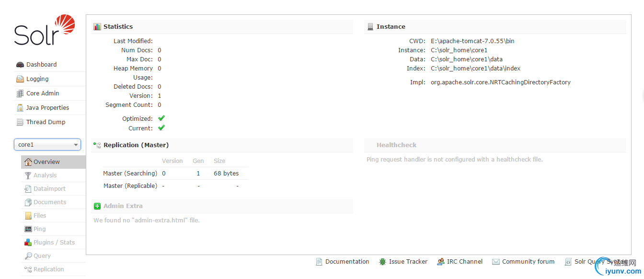Viewport: 644px width, 279px height.
Task: Click the Statistics bar chart icon
Action: coord(97,27)
